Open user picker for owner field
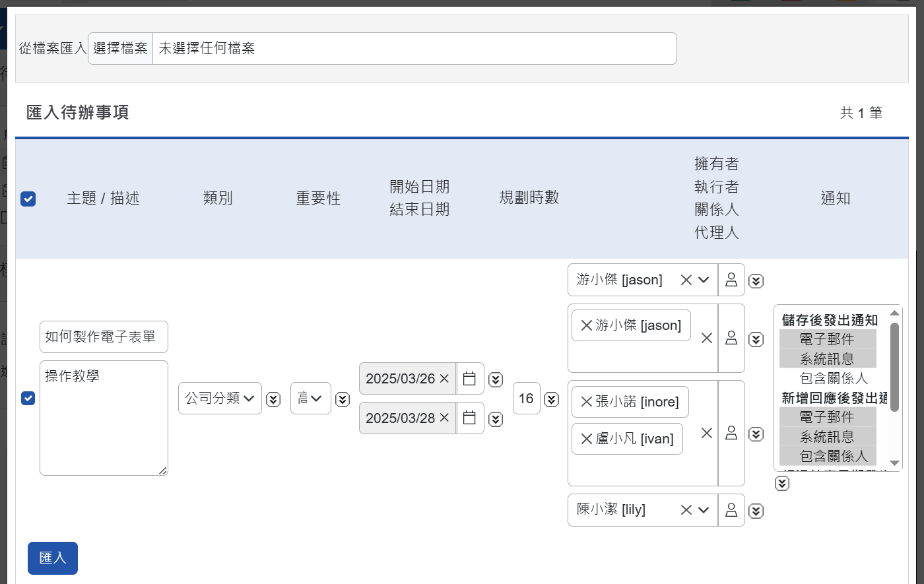 point(731,280)
